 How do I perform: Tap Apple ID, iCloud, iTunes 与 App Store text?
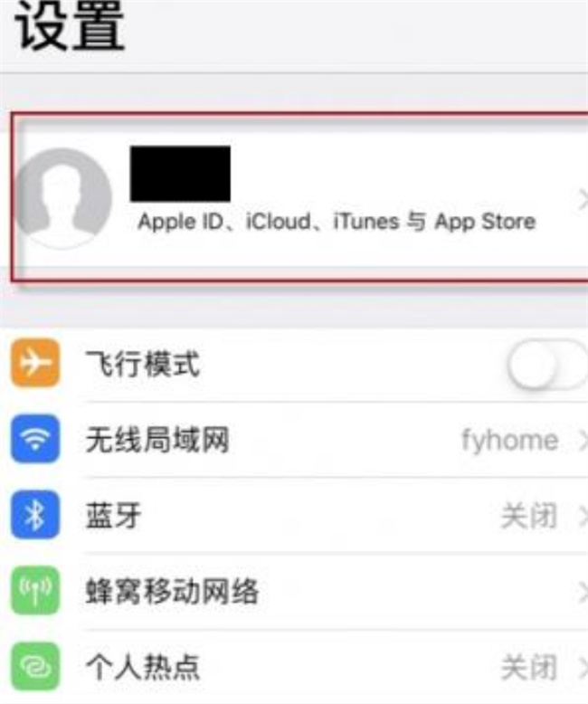coord(337,222)
